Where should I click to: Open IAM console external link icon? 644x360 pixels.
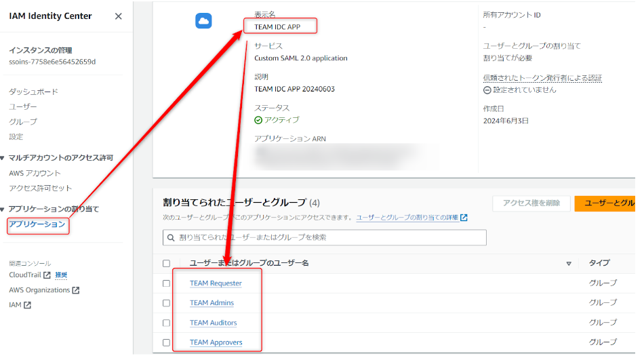point(27,305)
